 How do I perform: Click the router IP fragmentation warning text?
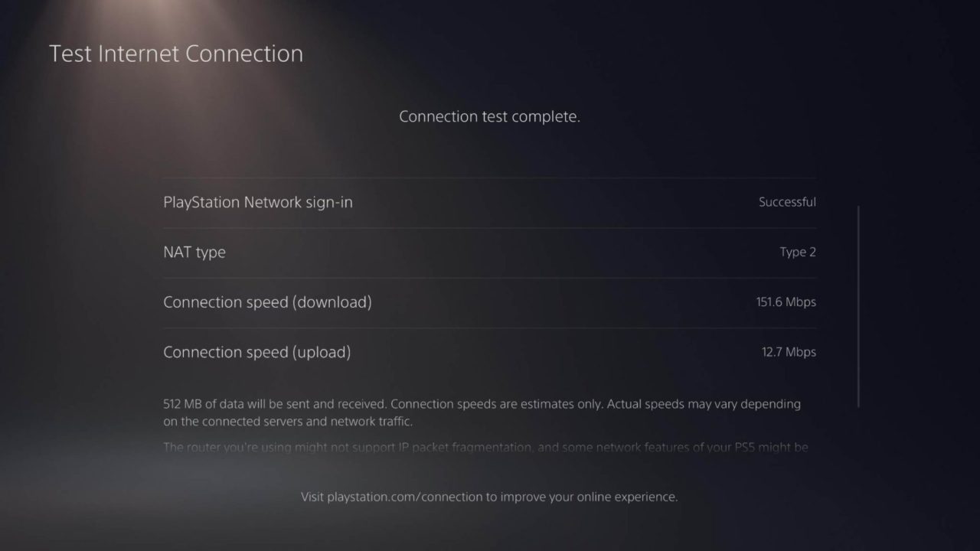point(485,447)
